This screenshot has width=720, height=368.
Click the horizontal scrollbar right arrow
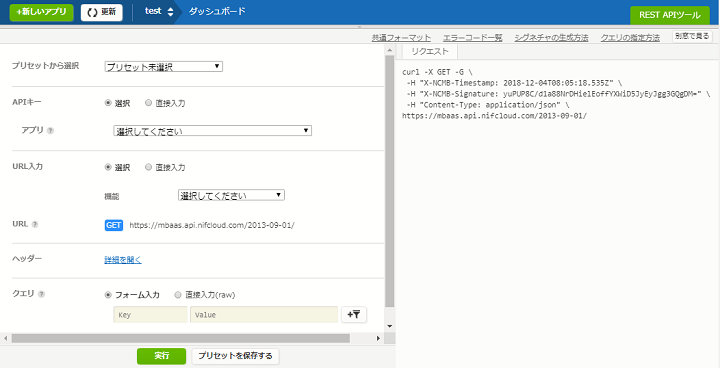378,338
